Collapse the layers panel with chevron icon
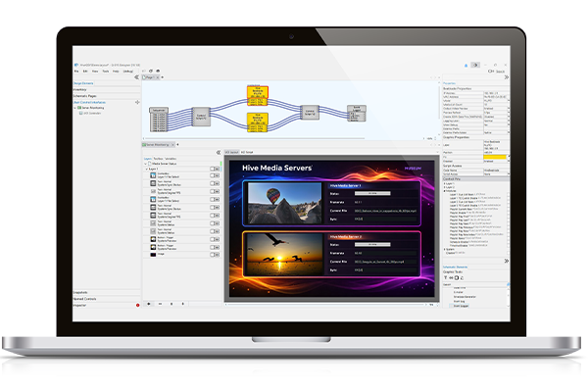This screenshot has width=588, height=392. tap(217, 153)
